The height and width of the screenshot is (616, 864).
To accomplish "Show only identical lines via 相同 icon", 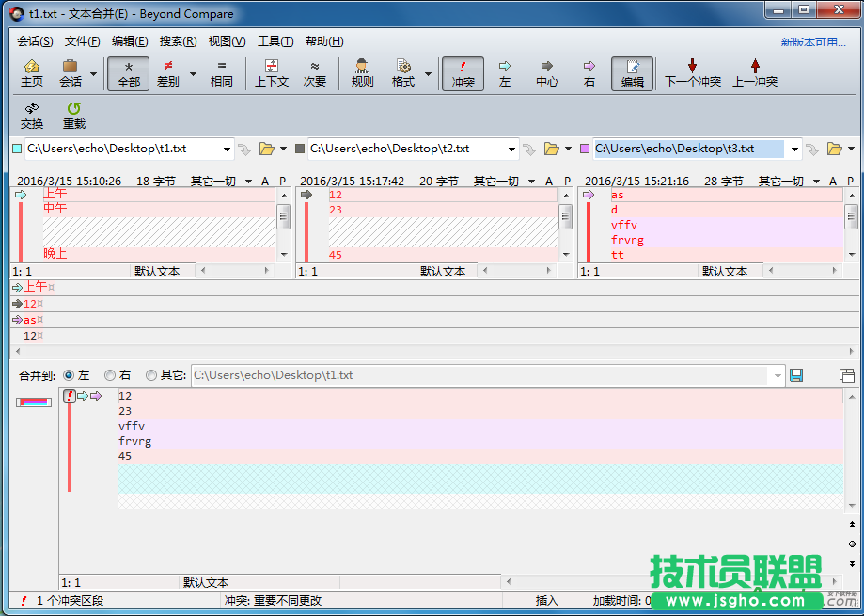I will click(x=221, y=73).
